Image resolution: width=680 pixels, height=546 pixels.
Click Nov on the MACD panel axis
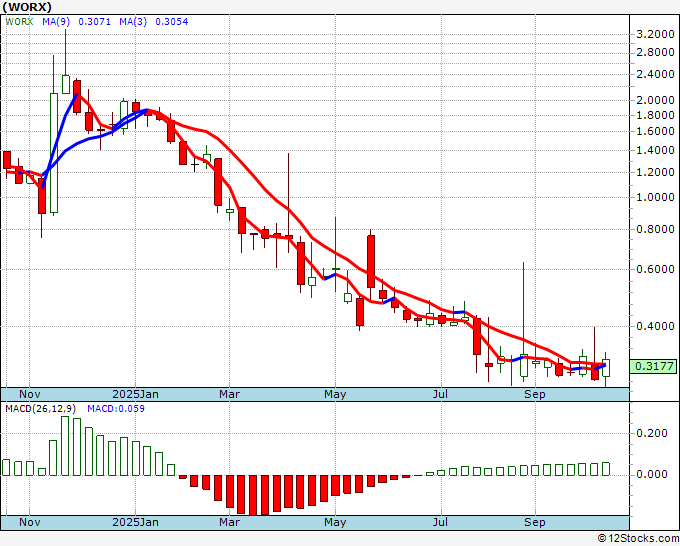[29, 522]
